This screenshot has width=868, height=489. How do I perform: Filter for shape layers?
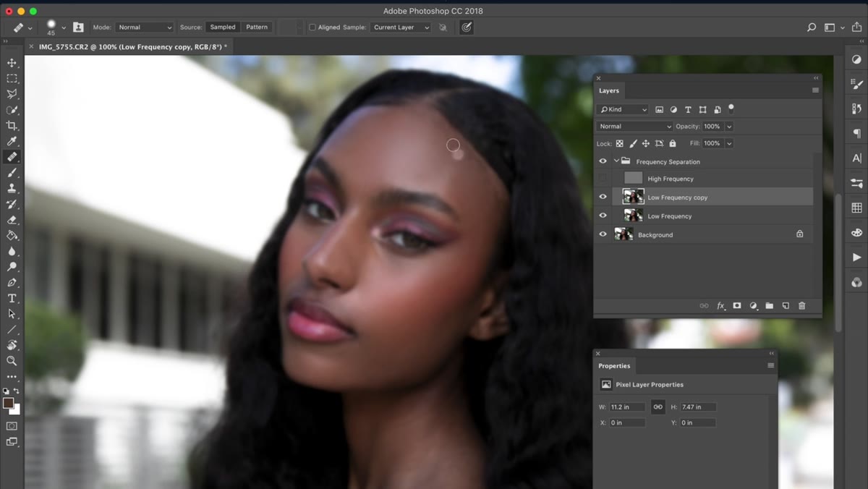click(702, 110)
